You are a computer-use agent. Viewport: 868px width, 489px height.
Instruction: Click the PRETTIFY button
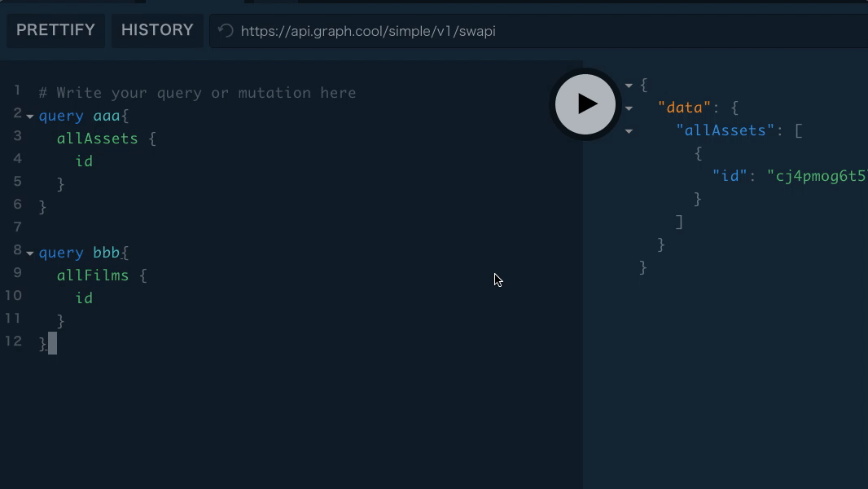point(55,30)
